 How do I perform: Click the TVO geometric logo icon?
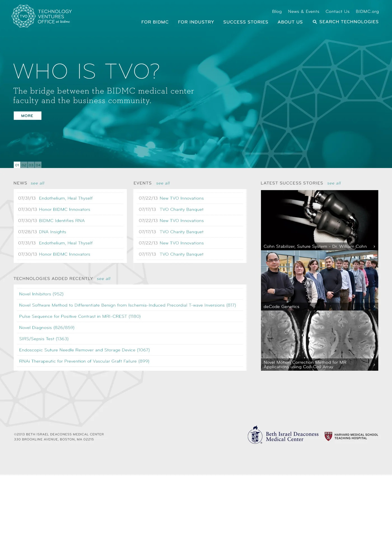[24, 16]
